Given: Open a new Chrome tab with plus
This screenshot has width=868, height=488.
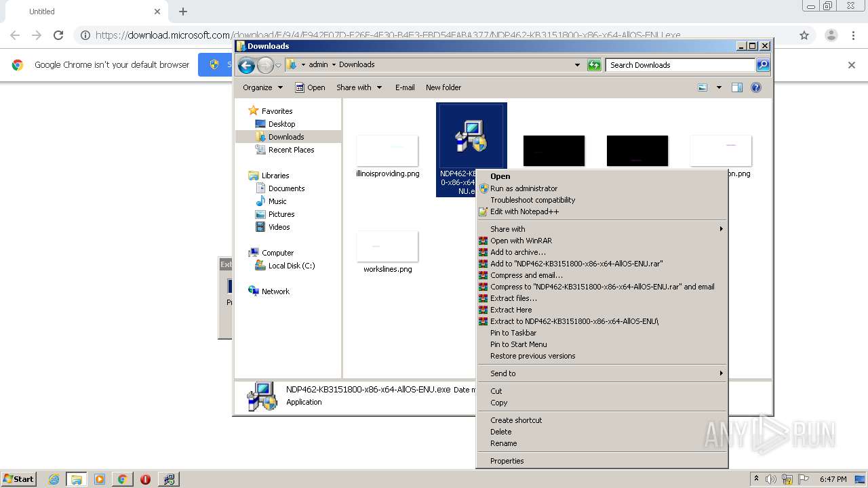Looking at the screenshot, I should tap(183, 12).
